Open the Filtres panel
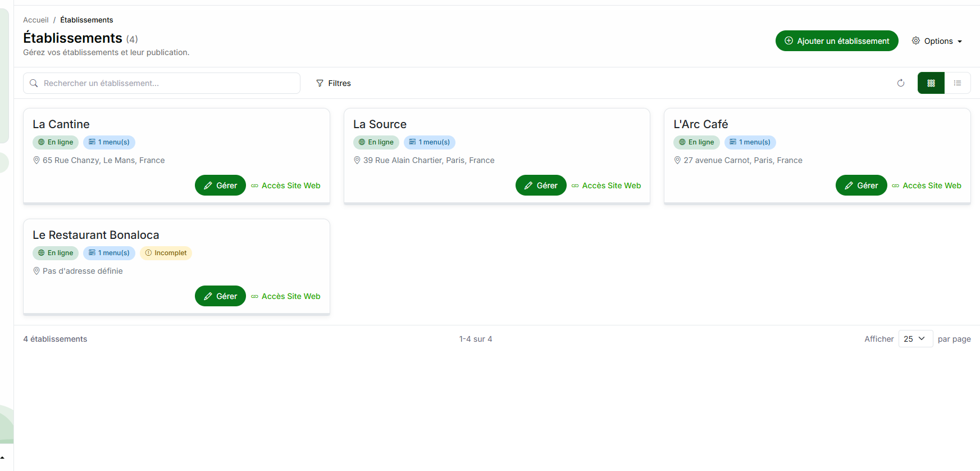Screen dimensions: 980x471 click(334, 83)
